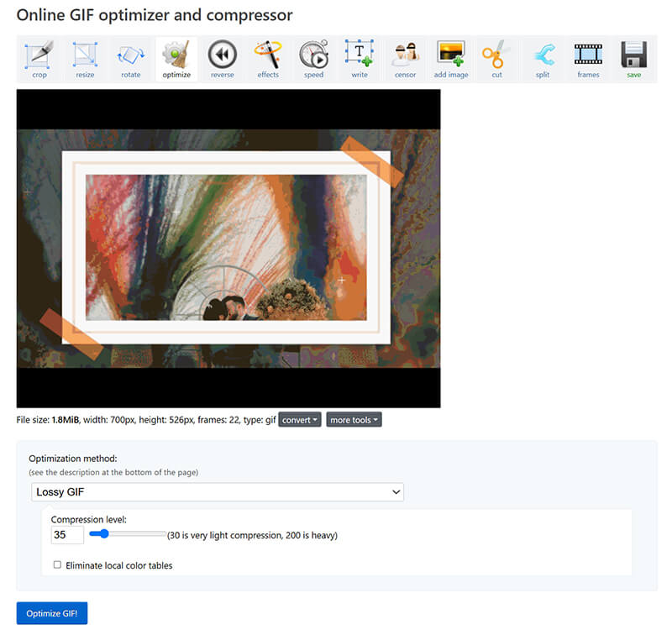672x635 pixels.
Task: Open the Rotate tool
Action: coord(130,57)
